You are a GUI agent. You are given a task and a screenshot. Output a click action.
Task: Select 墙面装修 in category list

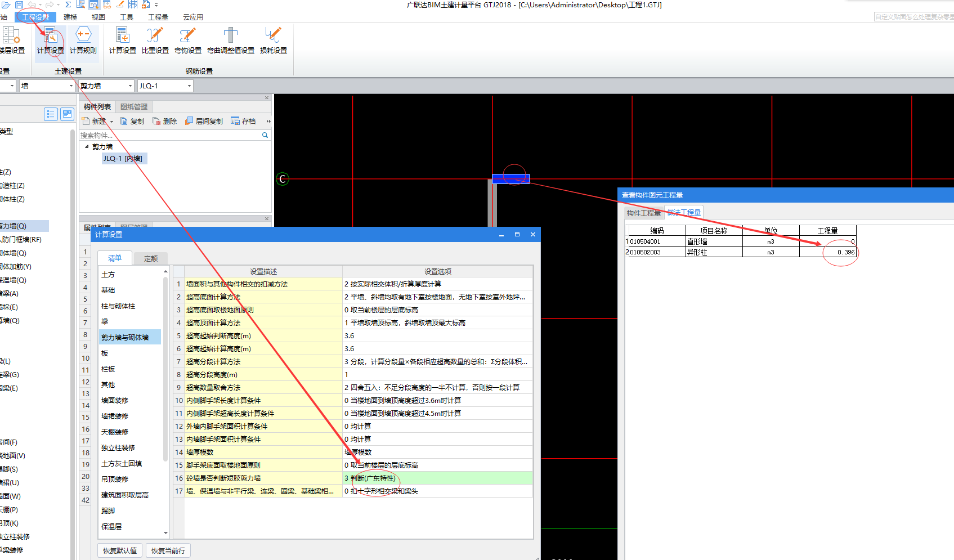click(115, 401)
